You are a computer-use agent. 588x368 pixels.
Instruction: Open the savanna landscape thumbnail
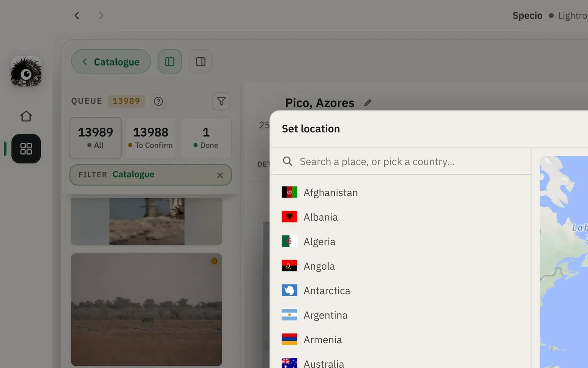pyautogui.click(x=147, y=310)
